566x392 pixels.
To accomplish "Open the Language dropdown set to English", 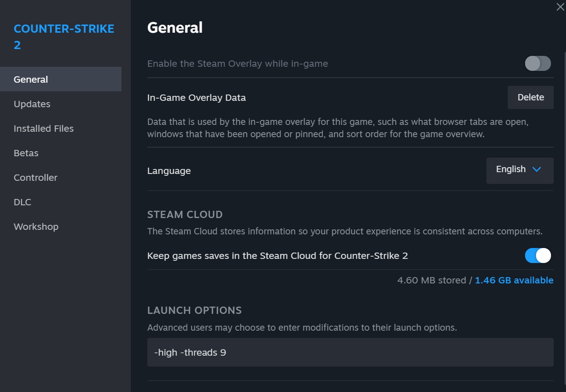I will click(x=520, y=170).
